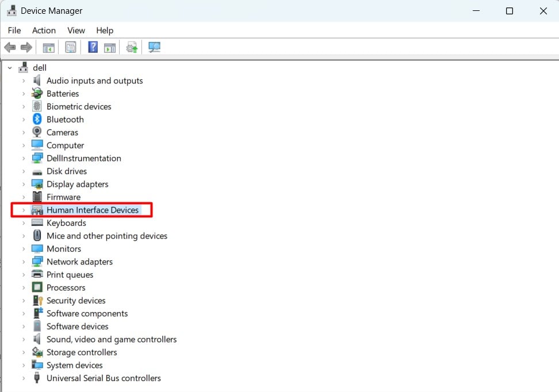Image resolution: width=559 pixels, height=392 pixels.
Task: Click the Network adapters icon
Action: [37, 262]
